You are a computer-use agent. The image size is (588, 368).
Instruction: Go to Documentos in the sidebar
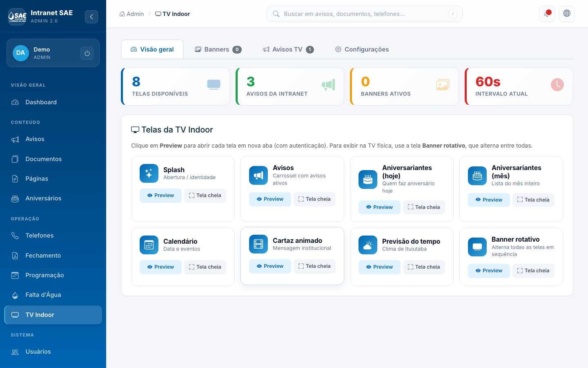point(53,159)
